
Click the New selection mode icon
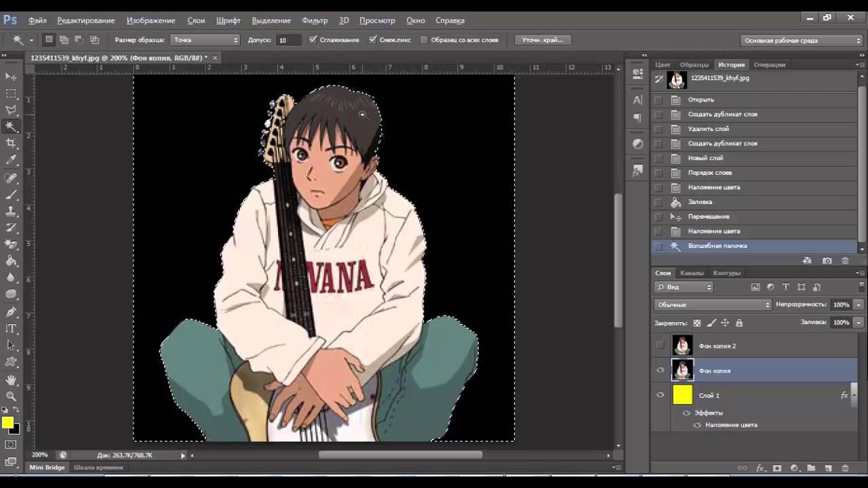[49, 40]
